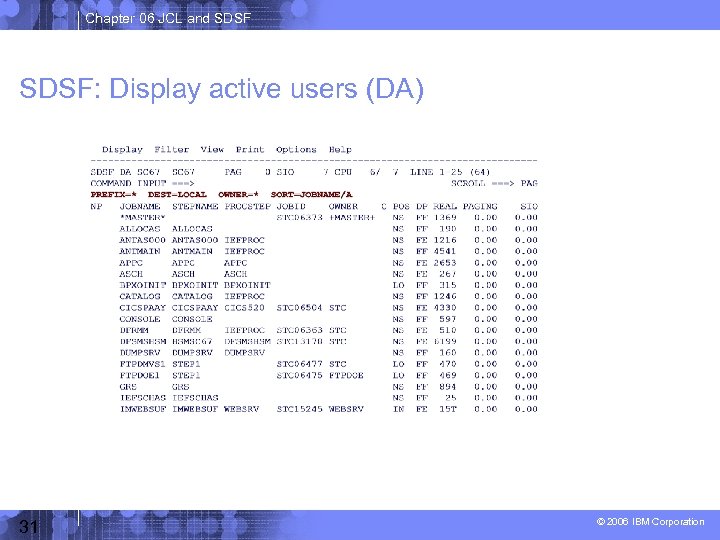Click the POS column header
Screen dimensions: 720x540
click(x=401, y=206)
